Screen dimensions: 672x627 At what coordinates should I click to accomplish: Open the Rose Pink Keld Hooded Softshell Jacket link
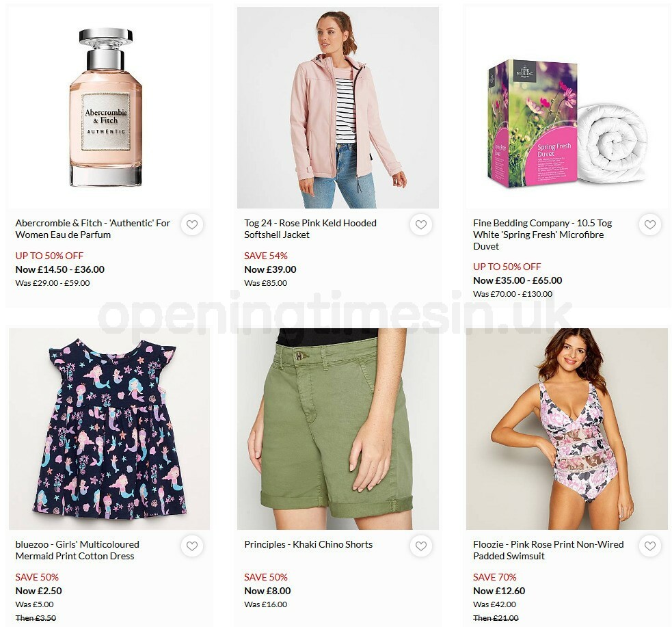pyautogui.click(x=310, y=228)
